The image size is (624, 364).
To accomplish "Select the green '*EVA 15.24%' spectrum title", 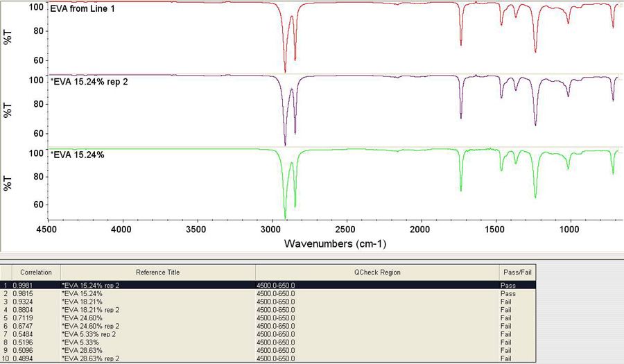I will pyautogui.click(x=77, y=155).
